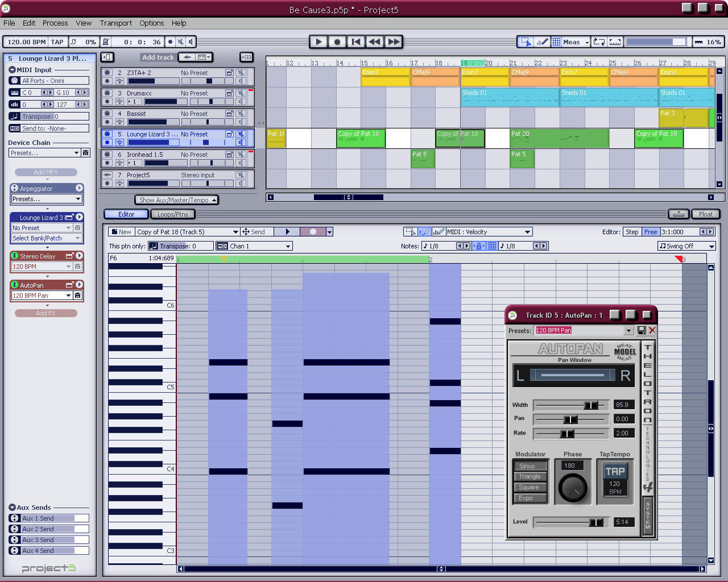Save the AutoPan preset with the disk icon

(642, 330)
